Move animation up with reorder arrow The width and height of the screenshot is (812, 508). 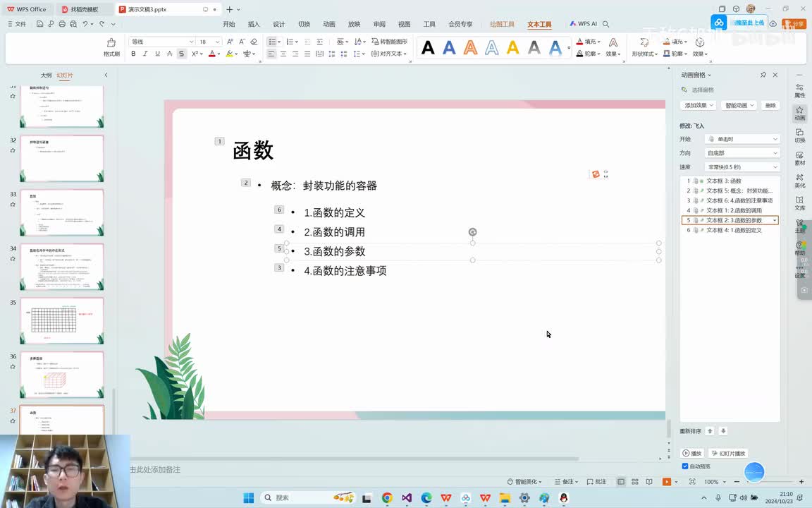(710, 431)
